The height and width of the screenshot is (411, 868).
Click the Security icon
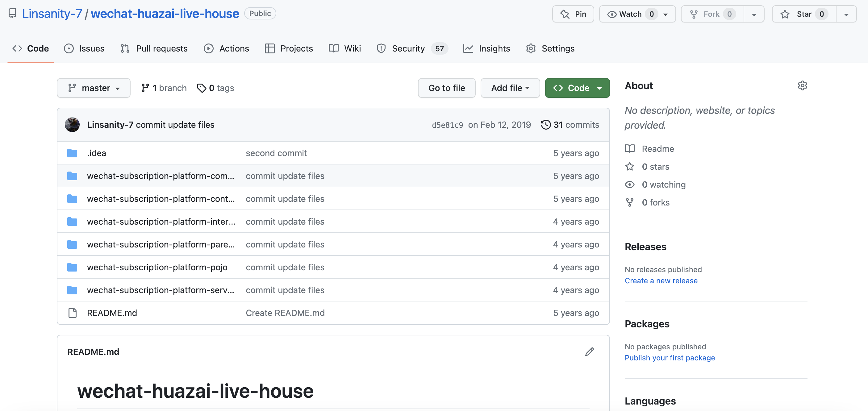coord(381,48)
